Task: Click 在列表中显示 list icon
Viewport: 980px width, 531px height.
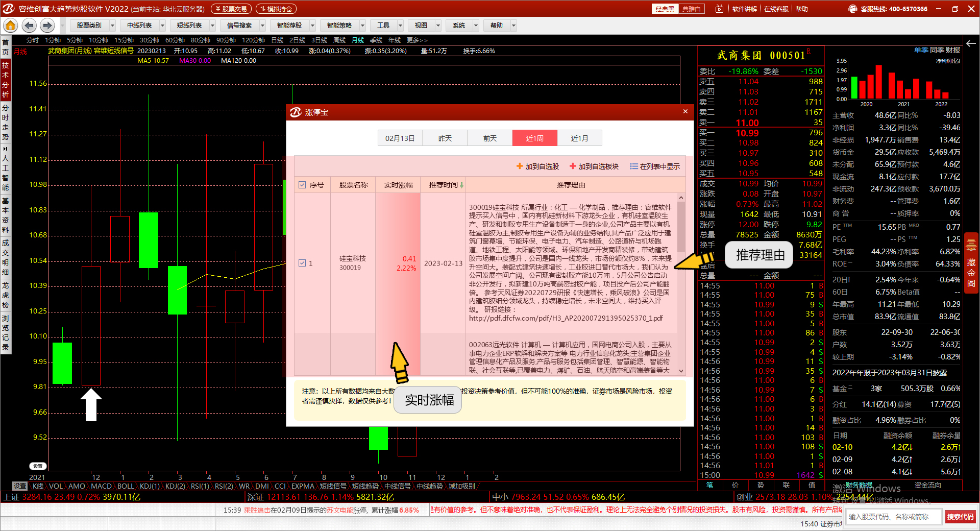Action: (x=634, y=166)
